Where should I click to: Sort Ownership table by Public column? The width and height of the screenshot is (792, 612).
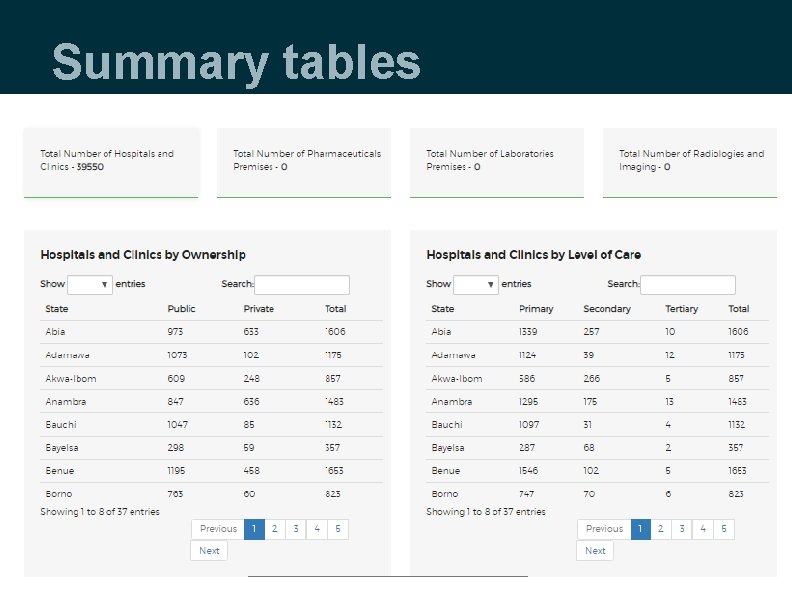pos(181,309)
